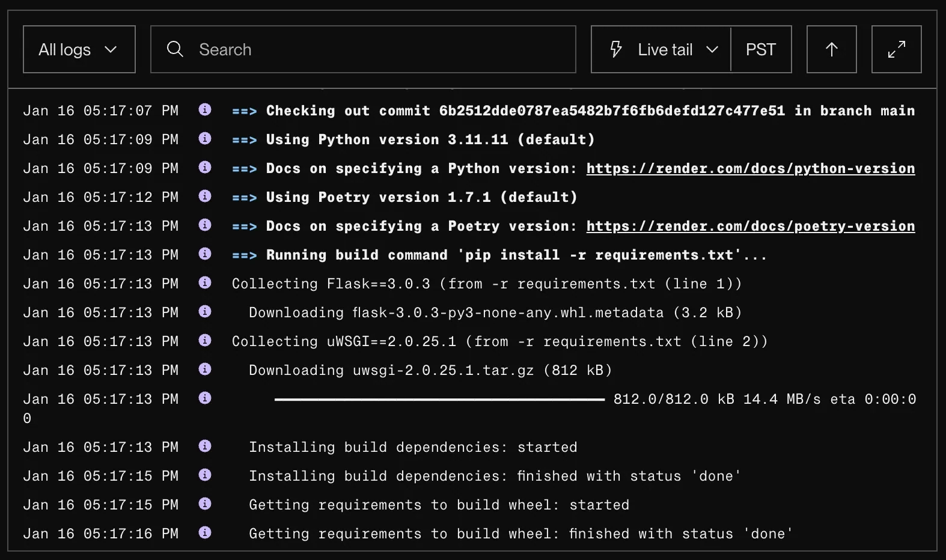This screenshot has width=946, height=560.
Task: Click info icon on Downloading flask metadata line
Action: click(205, 311)
